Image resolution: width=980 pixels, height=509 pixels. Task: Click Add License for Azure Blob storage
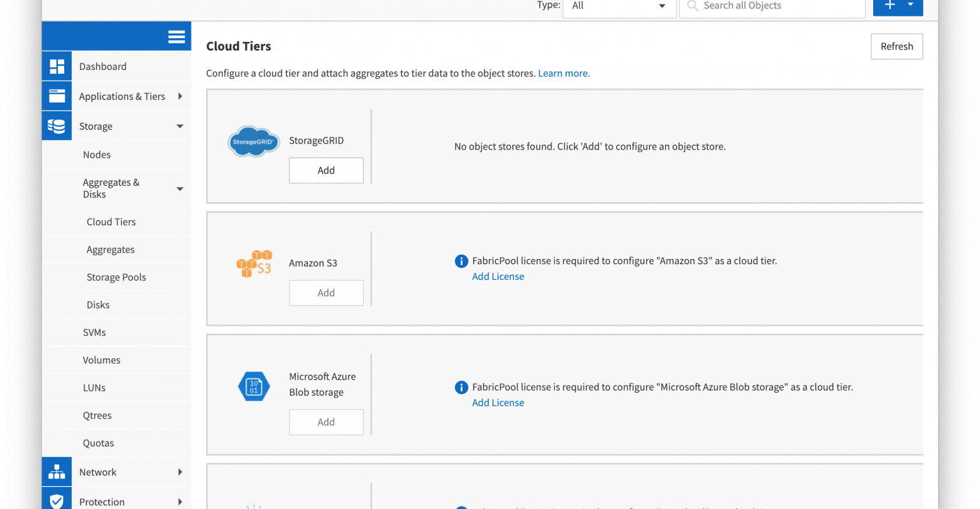[x=498, y=403]
